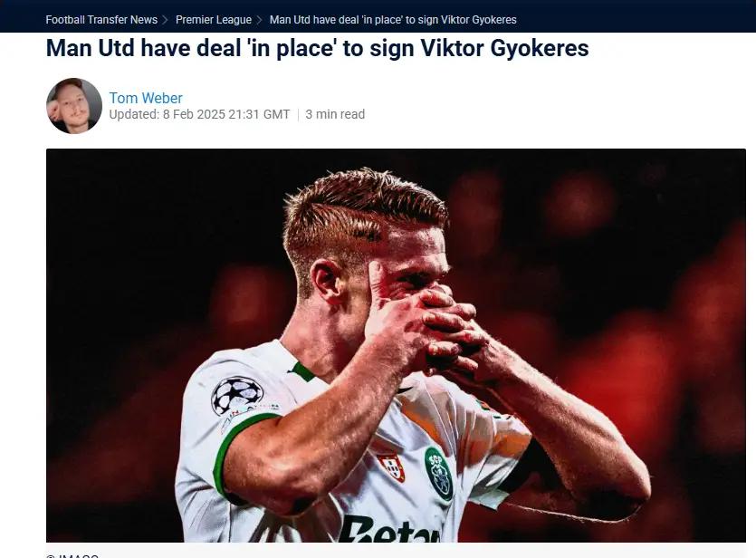Click chevron after Football Transfer News
The image size is (756, 558).
point(166,20)
